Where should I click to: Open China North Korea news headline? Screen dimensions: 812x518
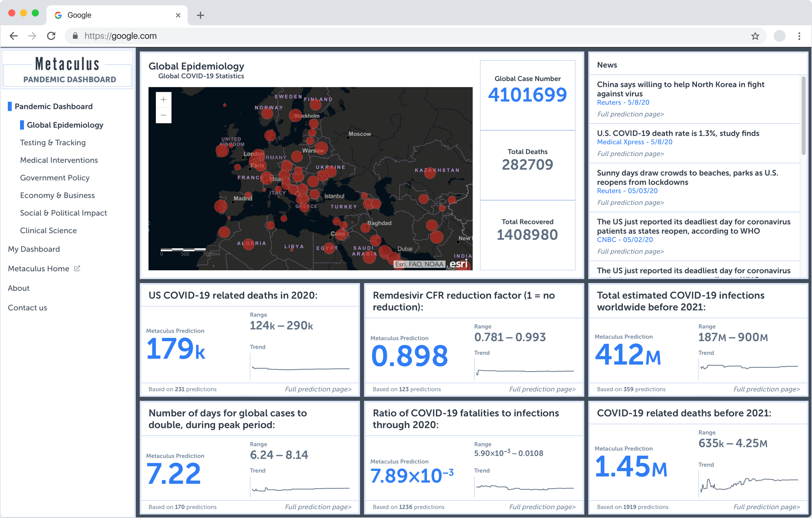tap(680, 89)
